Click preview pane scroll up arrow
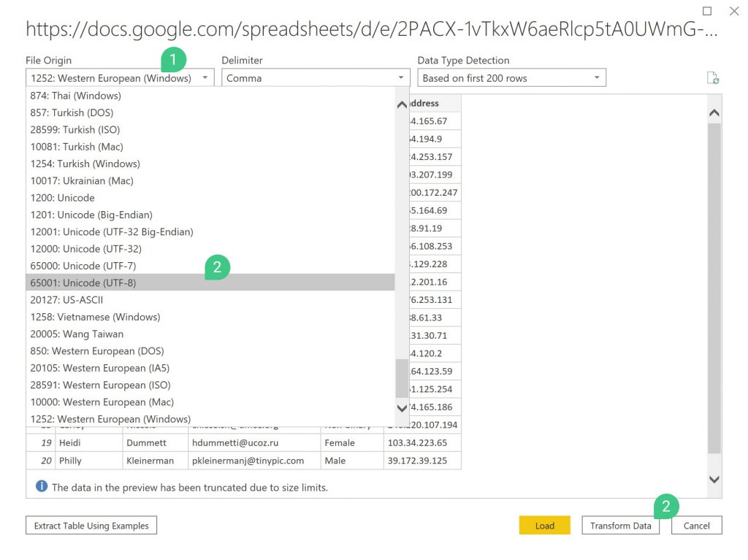Image resolution: width=748 pixels, height=560 pixels. click(x=714, y=113)
